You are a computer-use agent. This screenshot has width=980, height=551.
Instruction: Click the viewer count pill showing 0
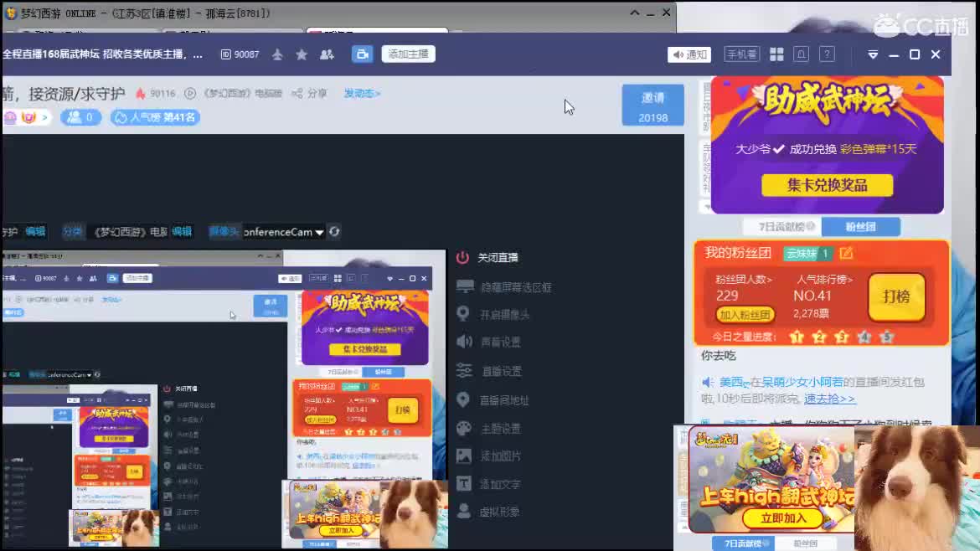80,117
